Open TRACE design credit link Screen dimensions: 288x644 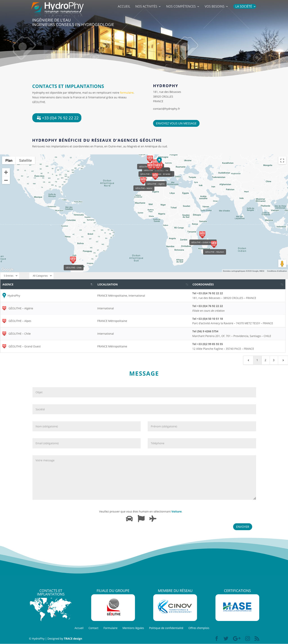73,638
